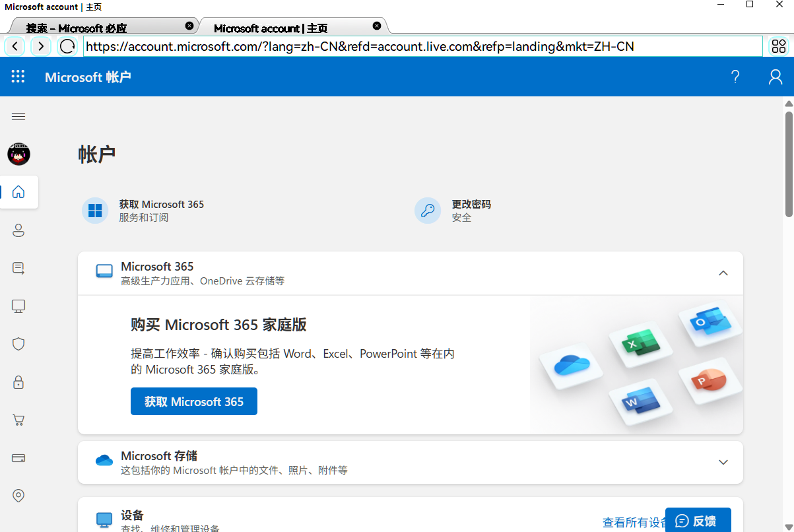Viewport: 794px width, 532px height.
Task: Reload the page with the refresh icon
Action: pos(67,46)
